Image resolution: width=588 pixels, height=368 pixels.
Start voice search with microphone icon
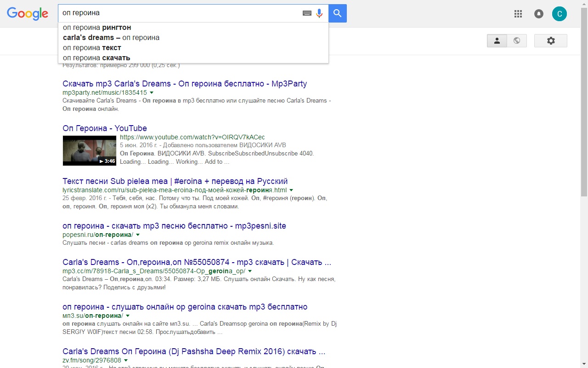coord(319,13)
